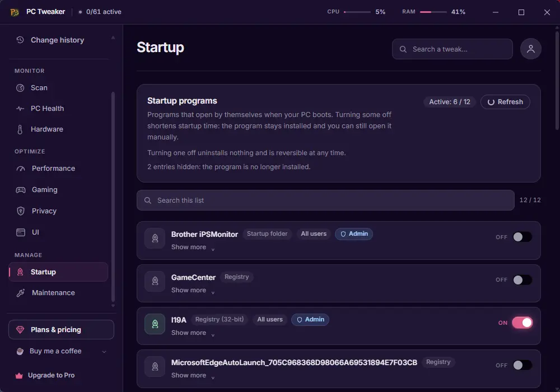Focus the Search a tweak field
560x392 pixels.
coord(452,49)
